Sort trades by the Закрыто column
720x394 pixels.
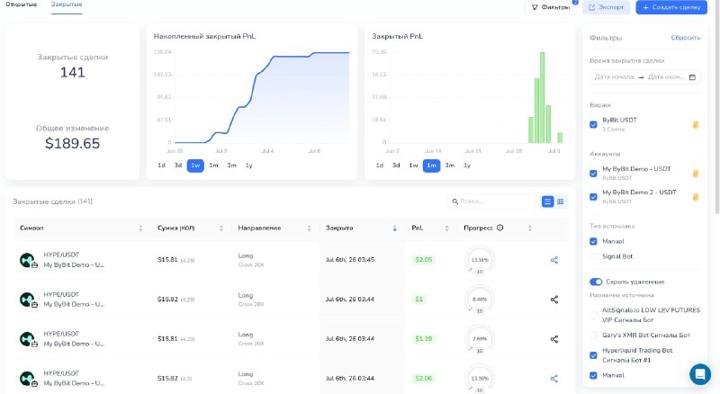click(x=394, y=228)
